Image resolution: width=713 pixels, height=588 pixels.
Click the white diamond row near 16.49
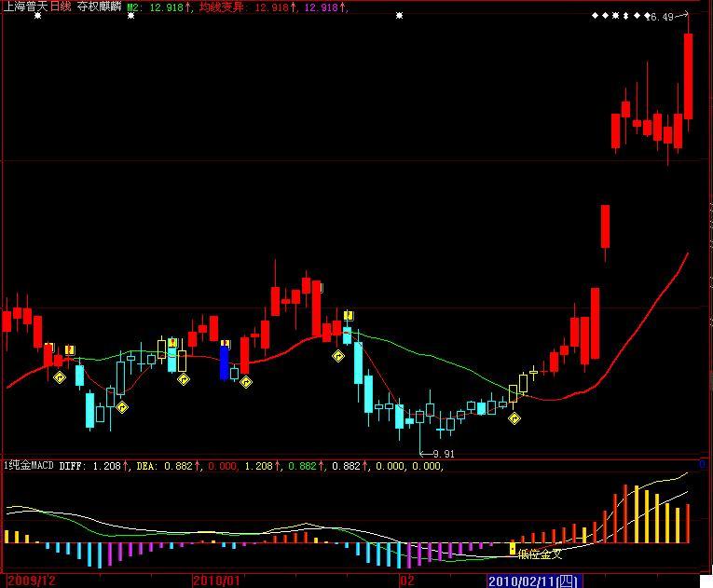click(x=620, y=16)
